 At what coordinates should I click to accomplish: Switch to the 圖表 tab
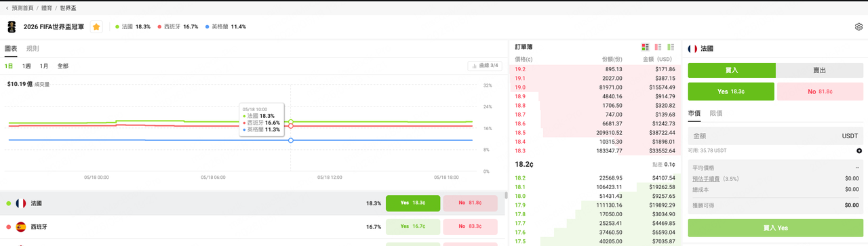11,49
